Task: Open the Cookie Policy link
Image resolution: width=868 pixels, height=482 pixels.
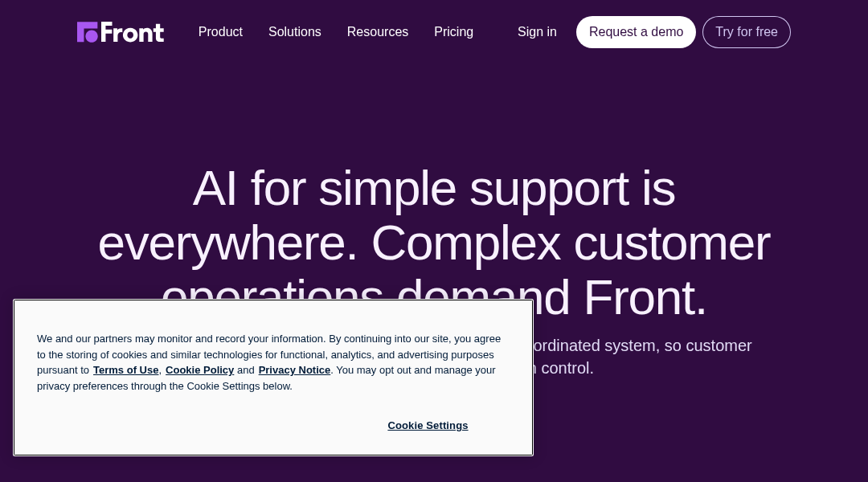Action: 200,370
